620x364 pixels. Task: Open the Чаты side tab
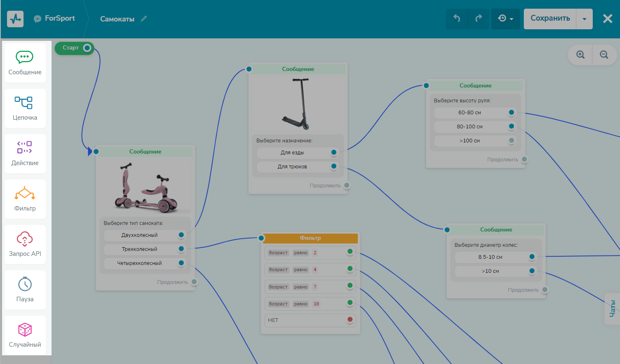[x=612, y=309]
